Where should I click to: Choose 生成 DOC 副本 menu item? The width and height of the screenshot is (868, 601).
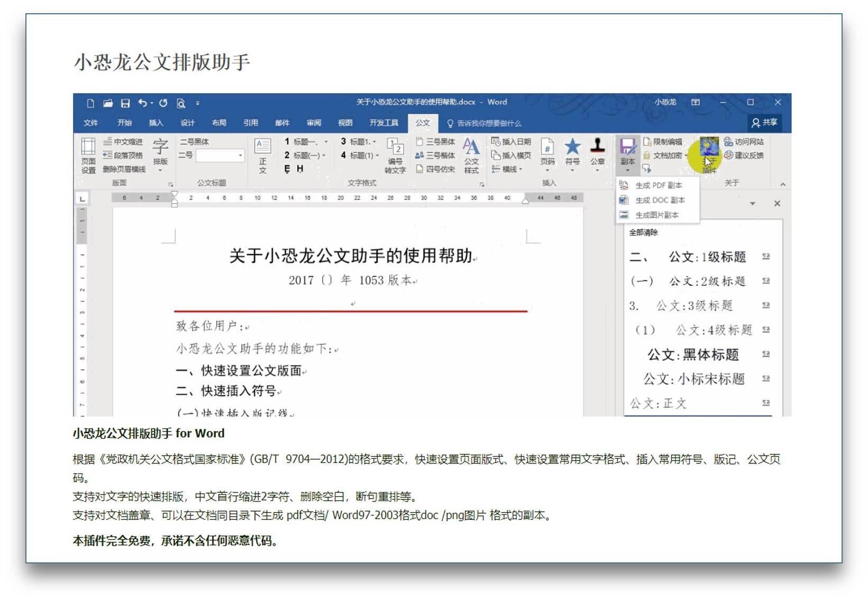click(658, 201)
